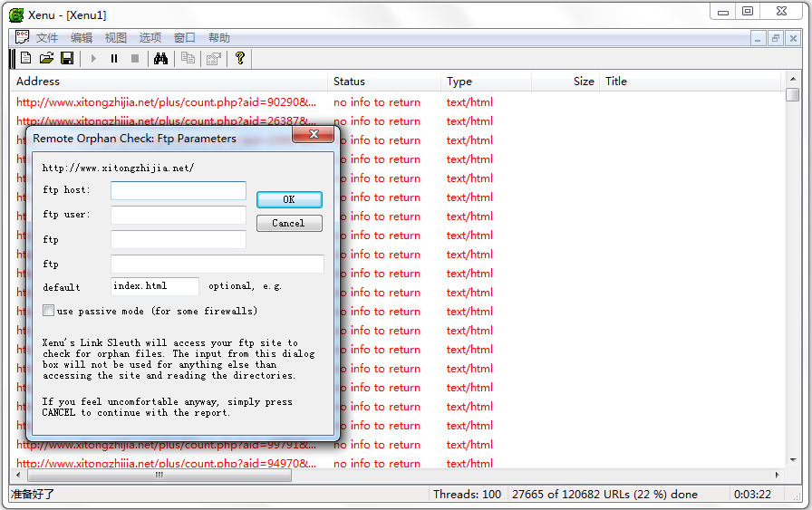Click the New document toolbar icon
The height and width of the screenshot is (510, 812).
pyautogui.click(x=25, y=59)
